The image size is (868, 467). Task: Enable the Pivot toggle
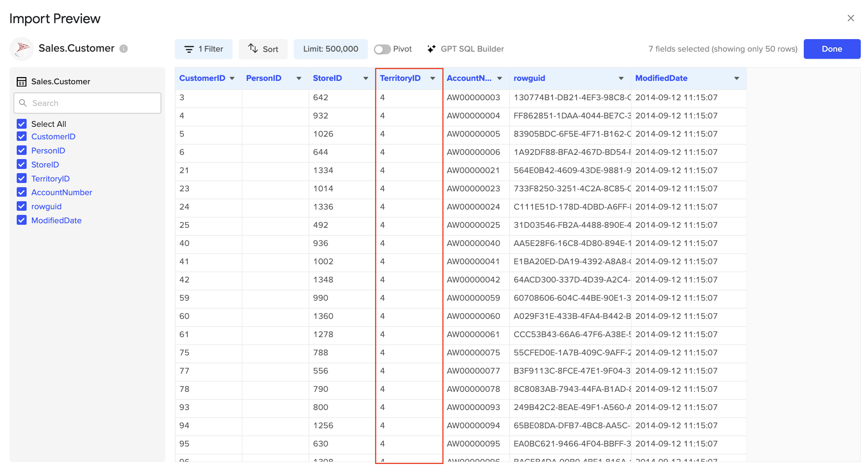382,49
